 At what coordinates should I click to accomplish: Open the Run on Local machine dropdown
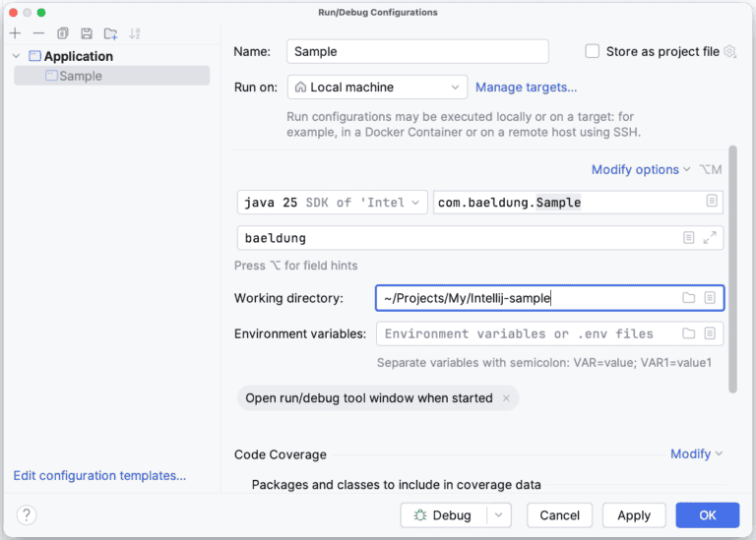click(377, 88)
